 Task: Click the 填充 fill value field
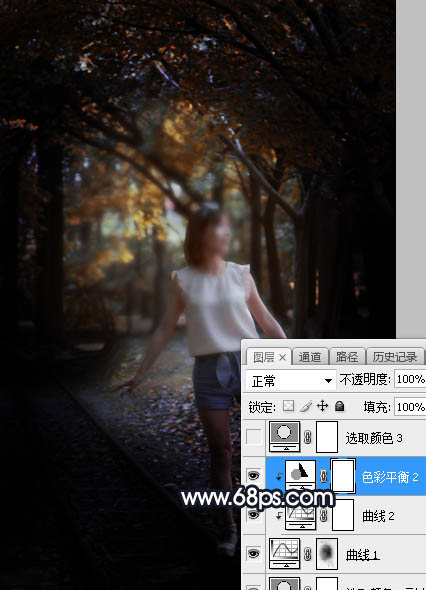point(410,407)
